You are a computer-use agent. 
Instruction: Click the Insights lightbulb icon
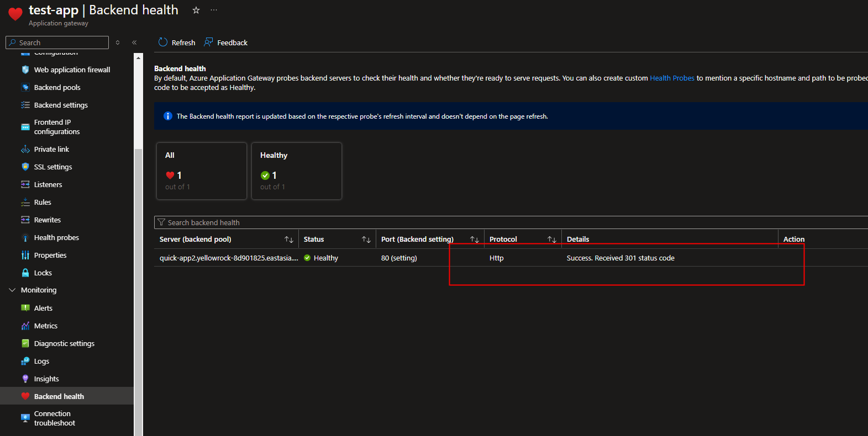[x=25, y=379]
